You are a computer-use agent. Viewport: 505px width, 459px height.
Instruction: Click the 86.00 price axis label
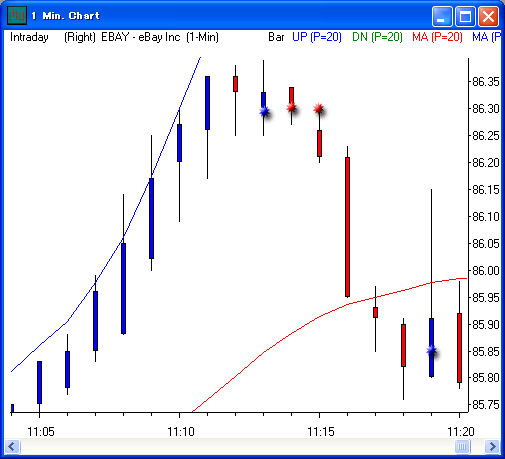[x=486, y=270]
